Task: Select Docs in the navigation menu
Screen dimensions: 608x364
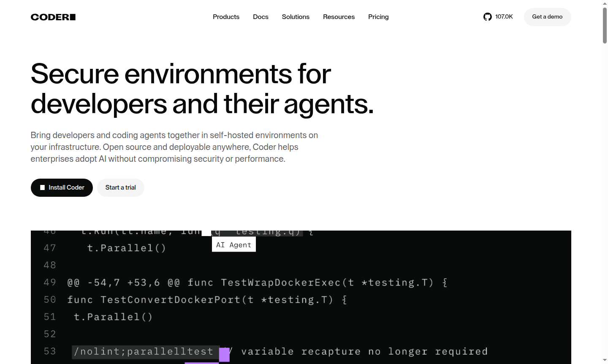Action: 261,17
